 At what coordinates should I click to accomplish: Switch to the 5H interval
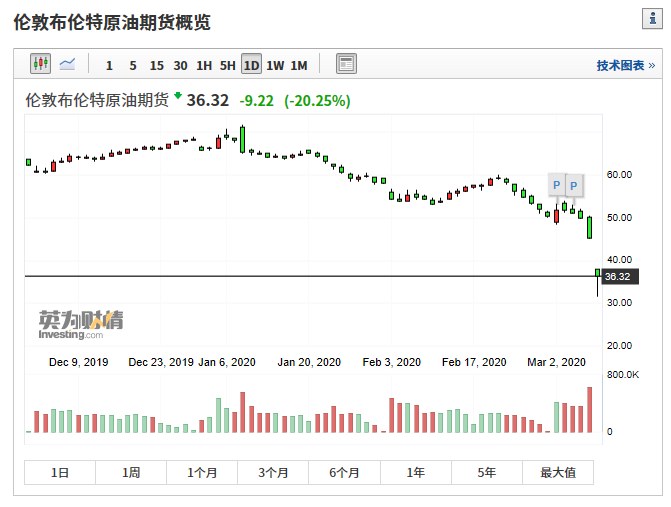[x=228, y=65]
